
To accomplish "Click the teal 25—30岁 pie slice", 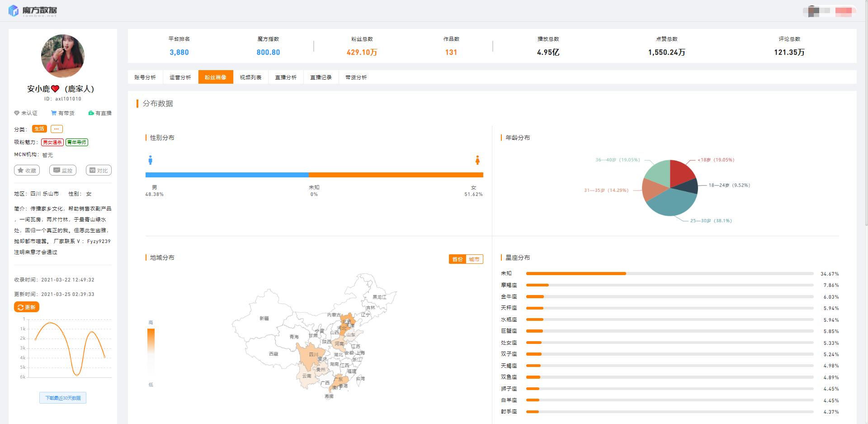I will pos(671,203).
